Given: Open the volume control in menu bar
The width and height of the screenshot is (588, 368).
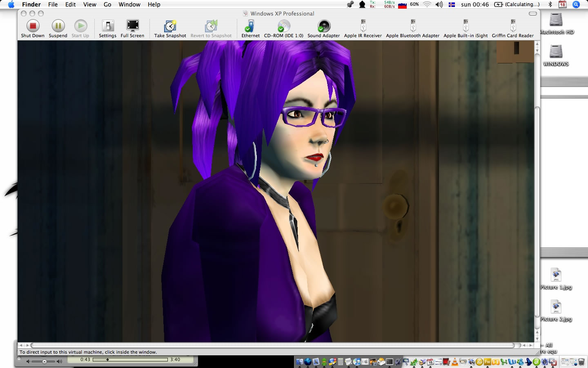Looking at the screenshot, I should pyautogui.click(x=439, y=4).
